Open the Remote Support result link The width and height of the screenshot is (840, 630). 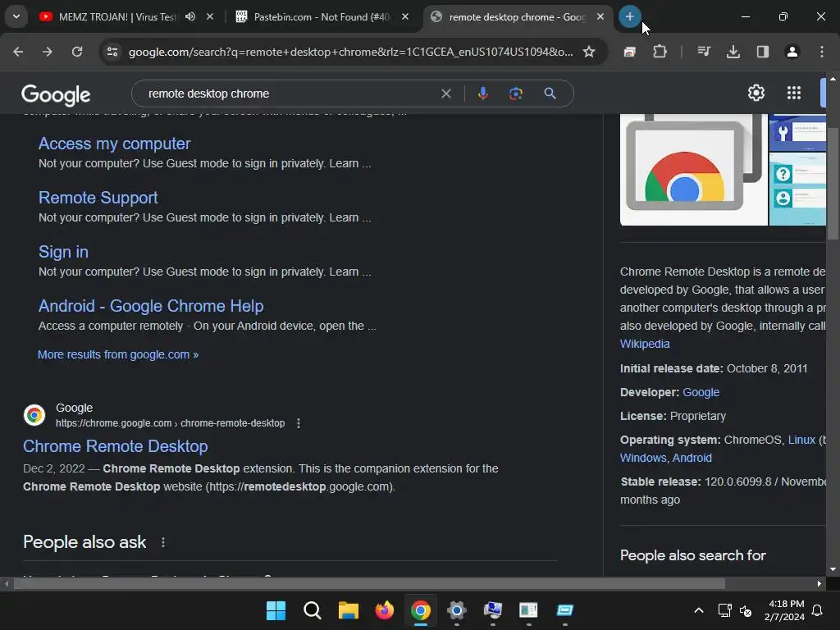(x=98, y=198)
